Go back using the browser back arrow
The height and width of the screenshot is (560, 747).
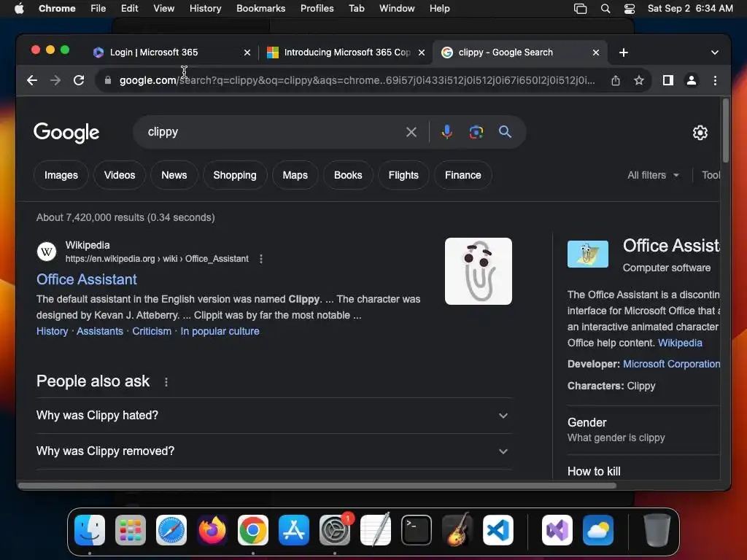(x=32, y=80)
